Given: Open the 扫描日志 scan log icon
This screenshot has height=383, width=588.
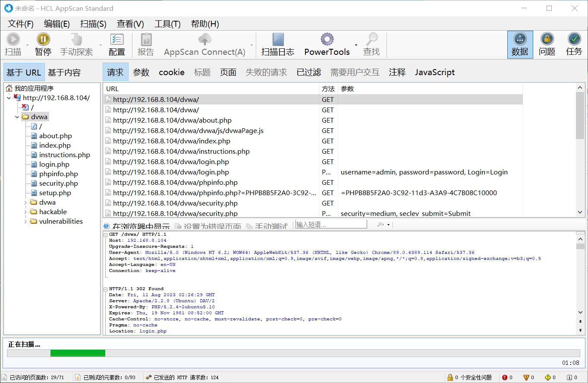Looking at the screenshot, I should pyautogui.click(x=278, y=39).
